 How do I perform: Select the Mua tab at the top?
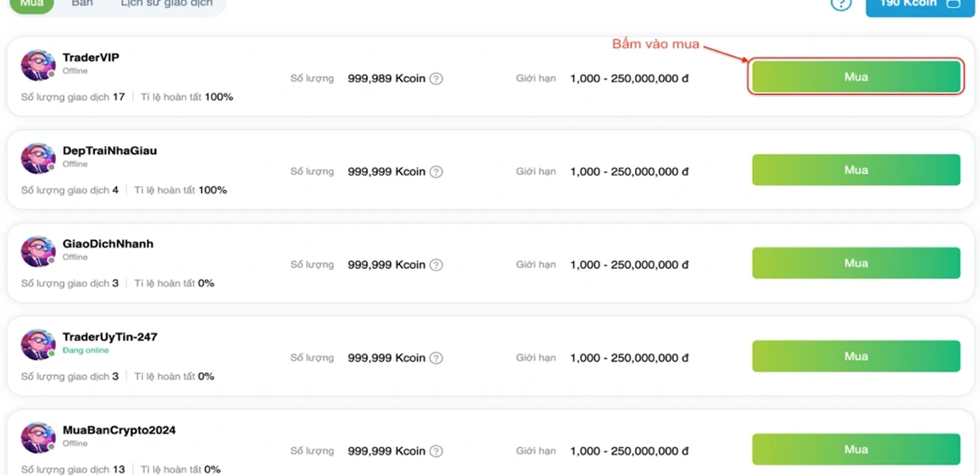click(x=31, y=3)
